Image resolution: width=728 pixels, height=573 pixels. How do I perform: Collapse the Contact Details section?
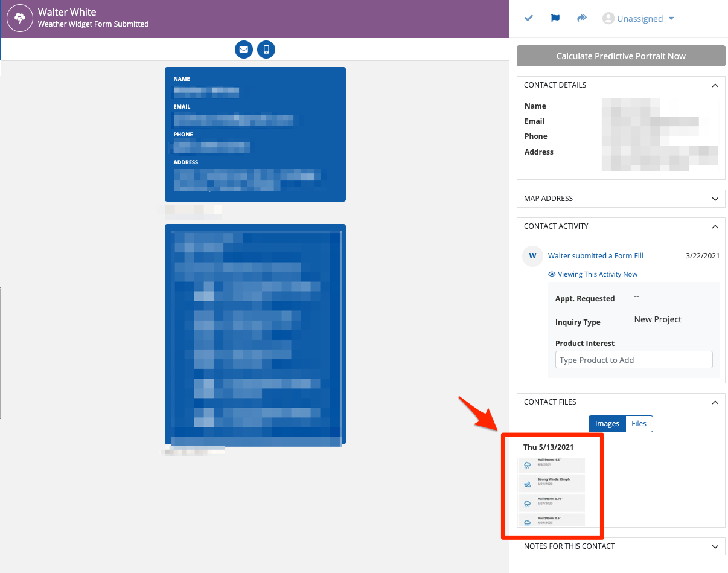click(x=715, y=86)
